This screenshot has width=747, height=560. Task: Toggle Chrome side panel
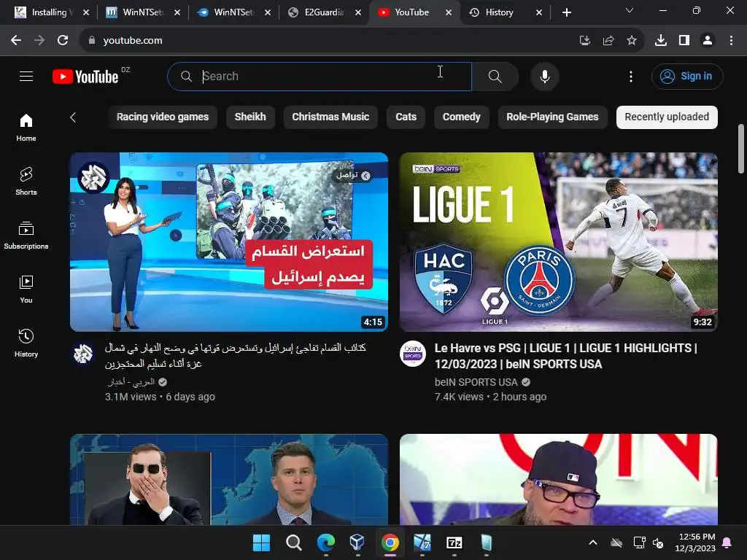point(684,41)
